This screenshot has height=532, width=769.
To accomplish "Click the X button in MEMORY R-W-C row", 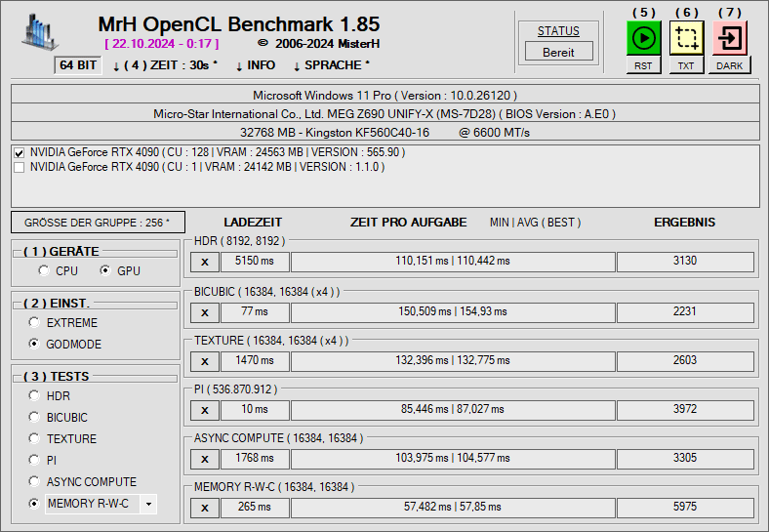I will pos(205,508).
